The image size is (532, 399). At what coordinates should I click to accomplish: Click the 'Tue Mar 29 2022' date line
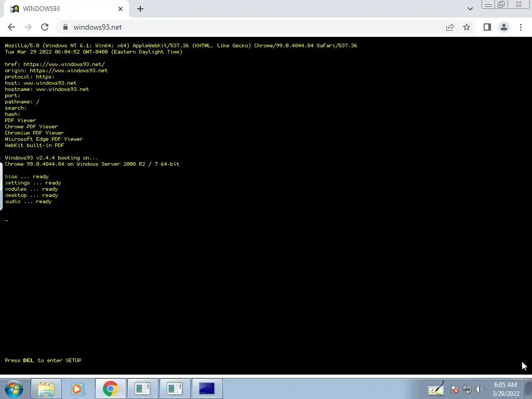94,52
